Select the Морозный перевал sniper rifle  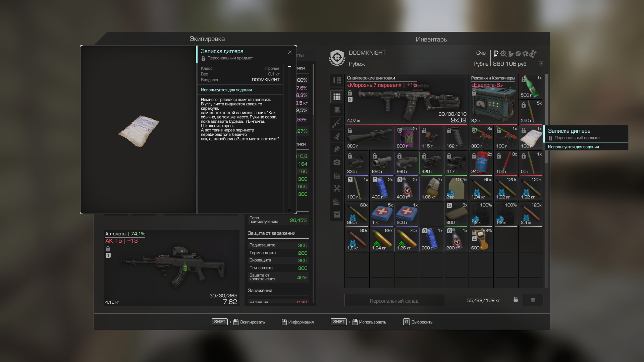407,99
